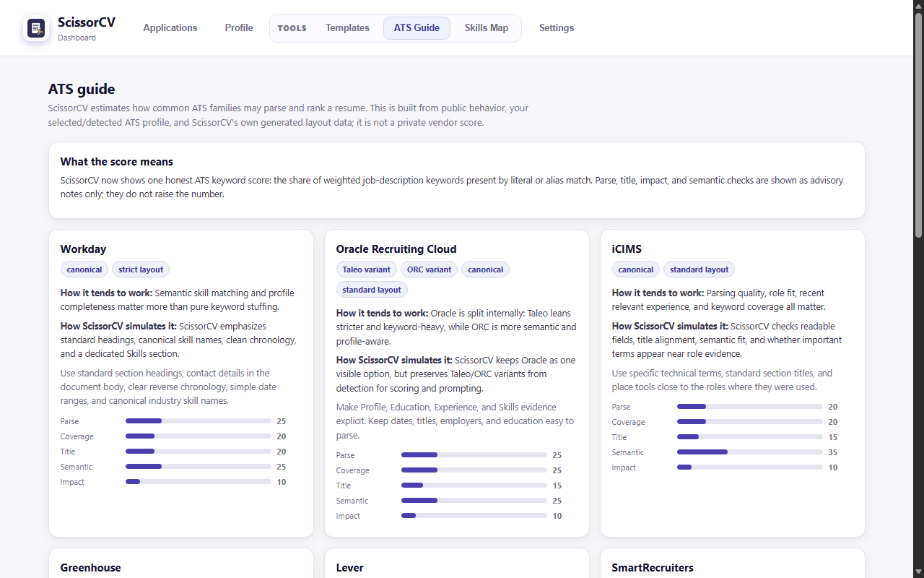Click the iCIMS card heading
This screenshot has height=578, width=924.
pos(627,249)
